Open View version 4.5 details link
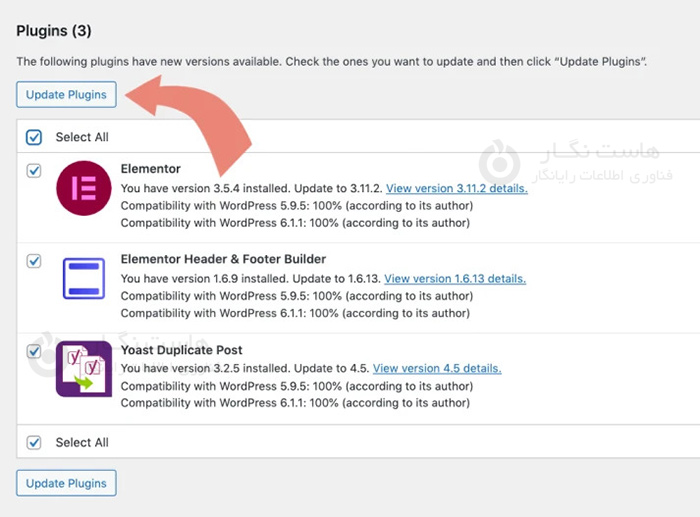This screenshot has width=700, height=517. pyautogui.click(x=437, y=368)
